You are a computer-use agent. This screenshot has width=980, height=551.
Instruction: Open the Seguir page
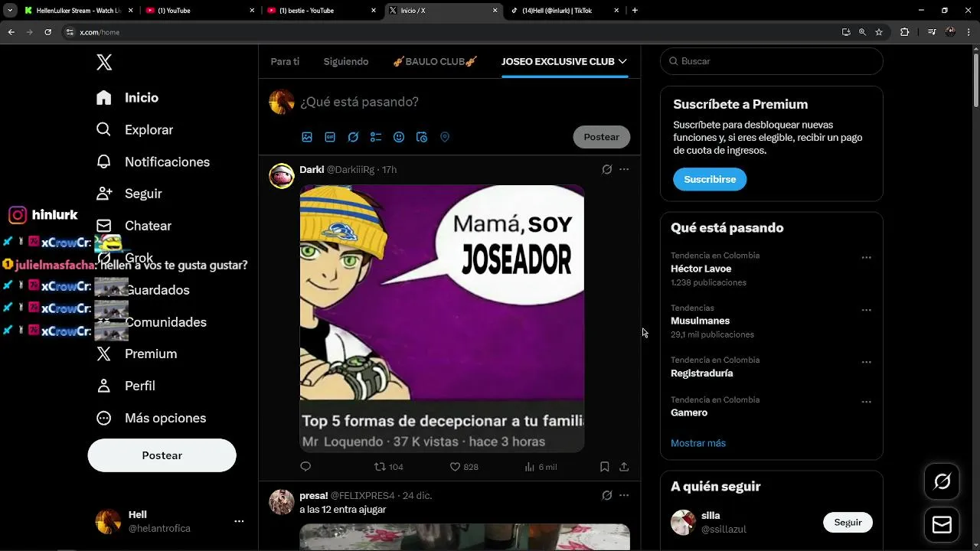[x=129, y=194]
